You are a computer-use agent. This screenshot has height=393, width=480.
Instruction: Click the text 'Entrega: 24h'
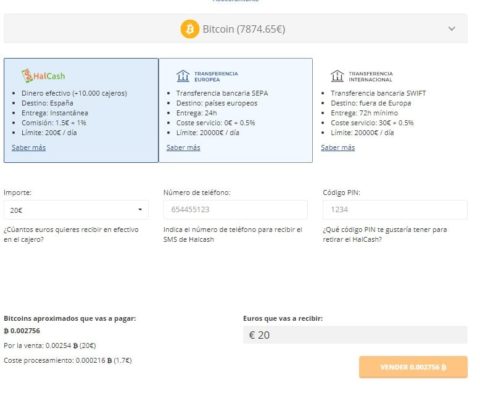(197, 113)
